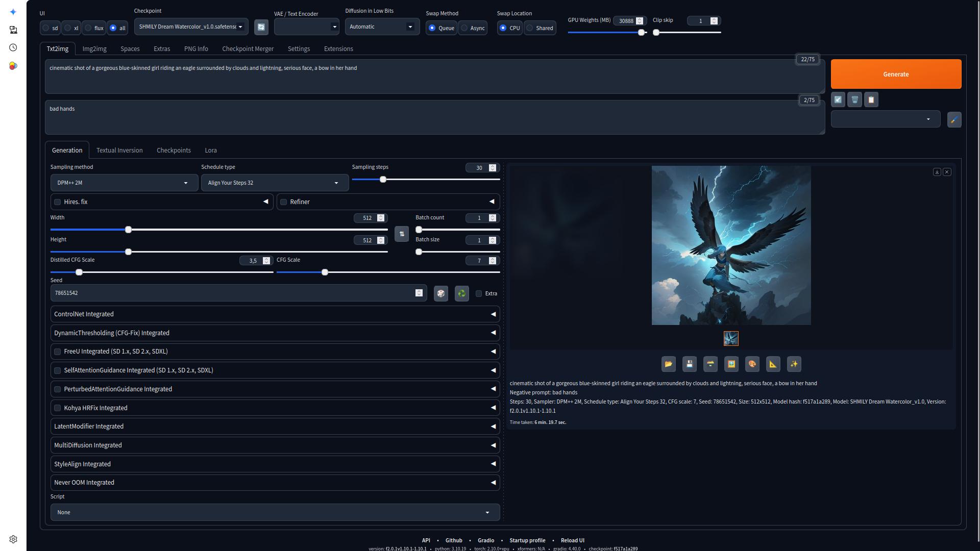Save image with floppy disk icon
980x551 pixels.
click(x=690, y=364)
